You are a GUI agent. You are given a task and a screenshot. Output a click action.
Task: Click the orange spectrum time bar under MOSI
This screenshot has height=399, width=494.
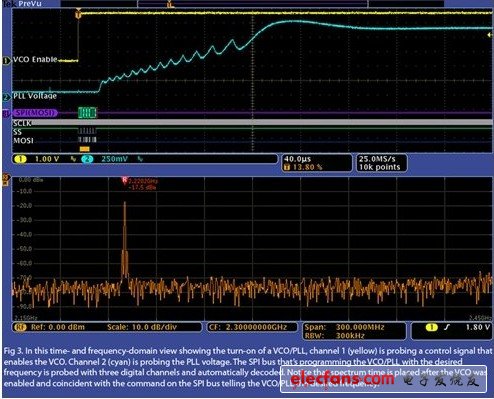click(84, 149)
